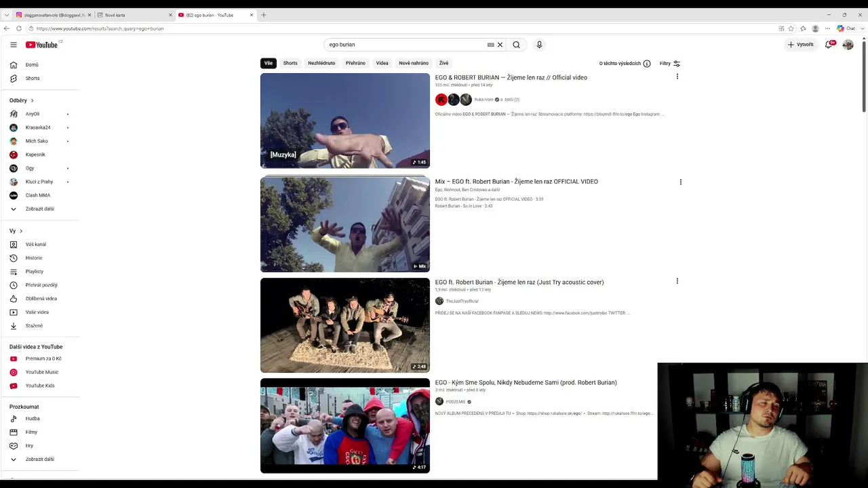Image resolution: width=868 pixels, height=488 pixels.
Task: Open the Ruka Hore channel link
Action: coord(484,100)
